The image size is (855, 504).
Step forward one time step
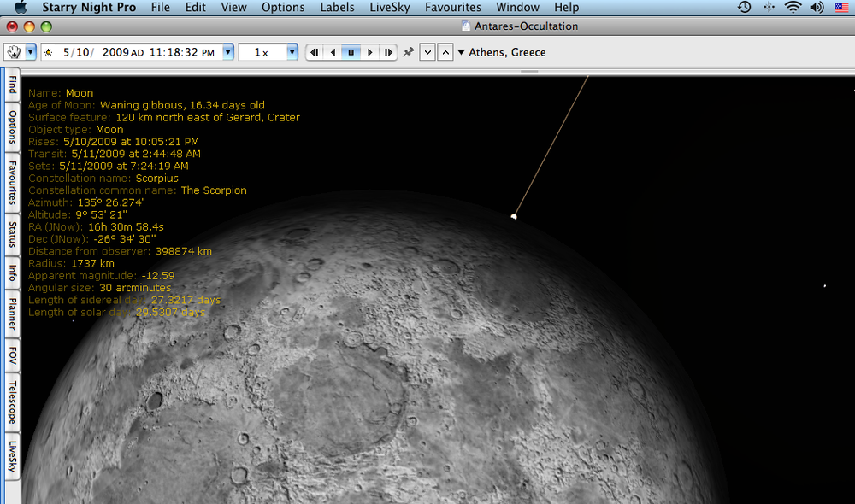389,51
